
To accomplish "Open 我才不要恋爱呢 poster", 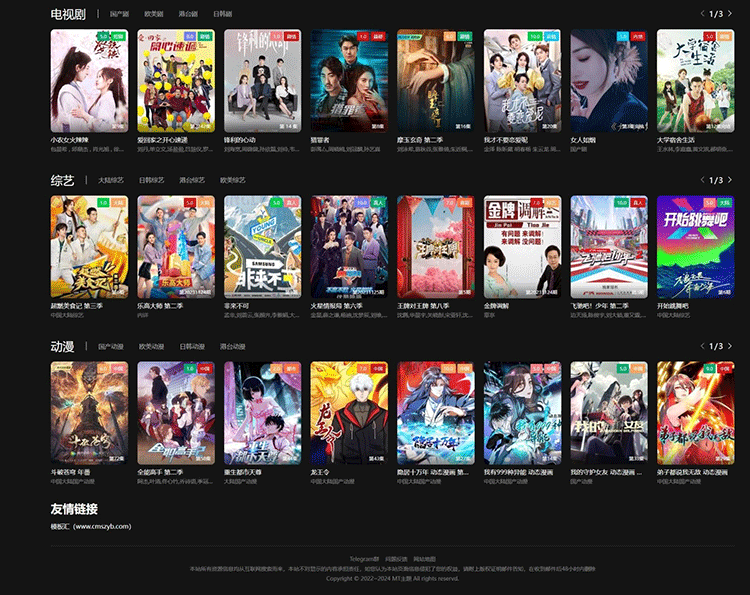I will (522, 80).
